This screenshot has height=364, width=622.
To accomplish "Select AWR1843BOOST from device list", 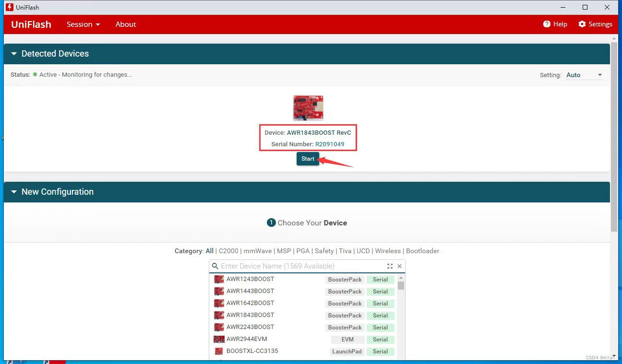I will [250, 315].
